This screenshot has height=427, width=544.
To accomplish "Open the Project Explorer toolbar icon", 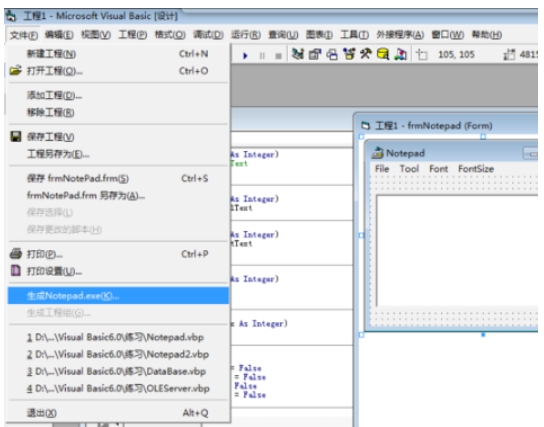I will (298, 54).
